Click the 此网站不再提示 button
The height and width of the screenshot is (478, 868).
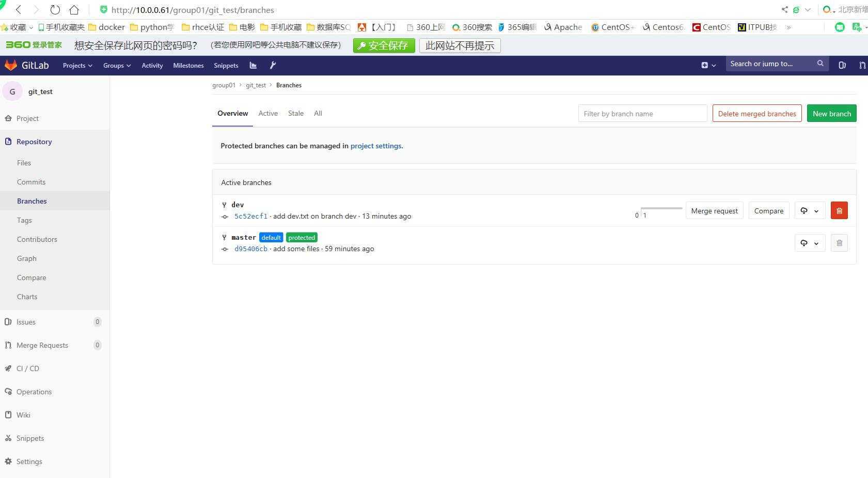coord(460,45)
